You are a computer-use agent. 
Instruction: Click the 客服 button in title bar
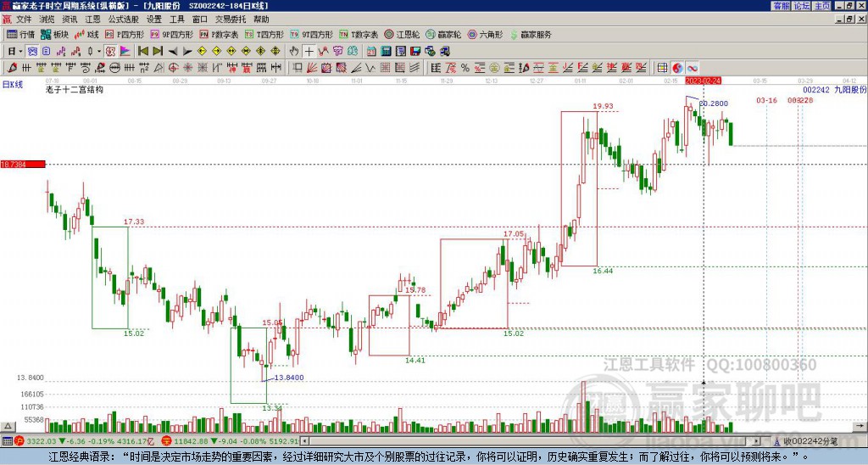pyautogui.click(x=781, y=6)
